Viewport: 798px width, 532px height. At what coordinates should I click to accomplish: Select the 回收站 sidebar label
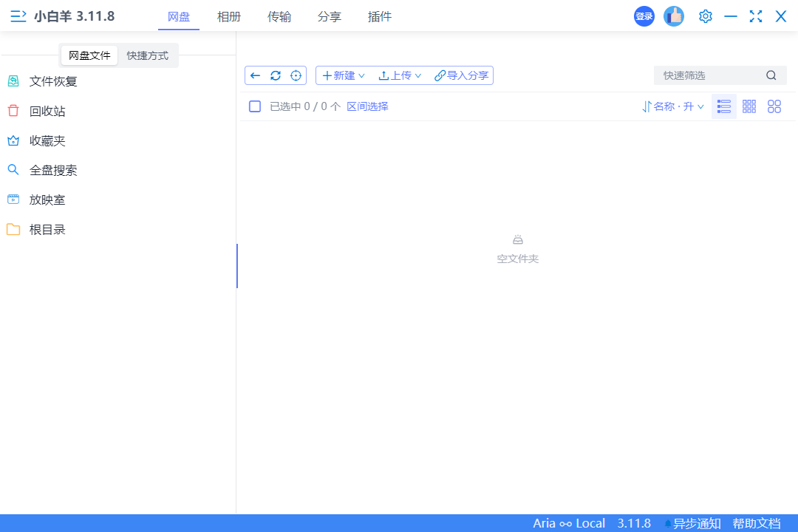[x=47, y=111]
